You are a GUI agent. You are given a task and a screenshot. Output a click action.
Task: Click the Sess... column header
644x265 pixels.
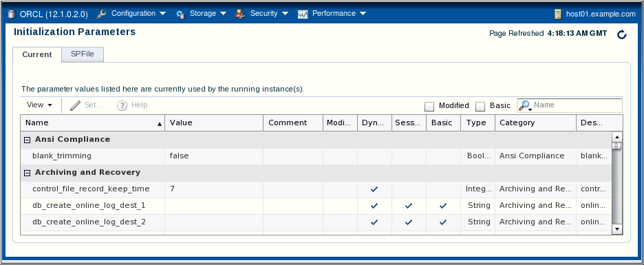pyautogui.click(x=409, y=123)
